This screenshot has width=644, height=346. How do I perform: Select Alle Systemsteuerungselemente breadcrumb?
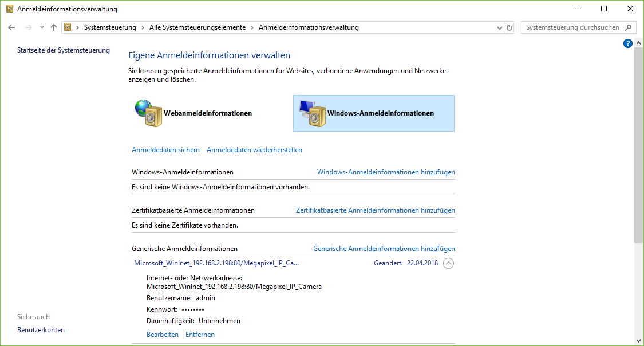pyautogui.click(x=197, y=27)
